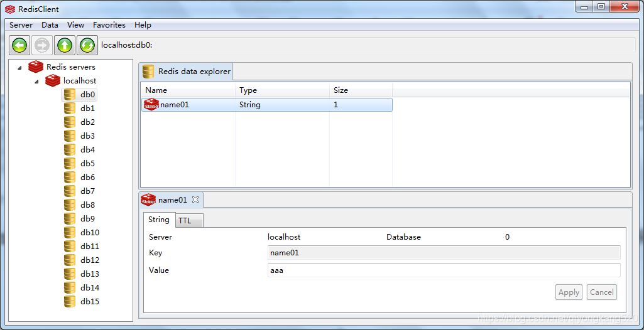Image resolution: width=644 pixels, height=330 pixels.
Task: Click the db15 database icon
Action: [70, 301]
